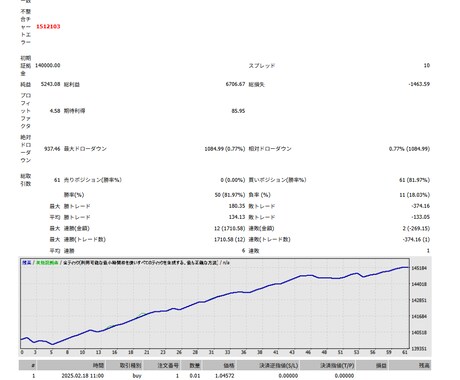Click the 勝率(%) label

click(74, 195)
